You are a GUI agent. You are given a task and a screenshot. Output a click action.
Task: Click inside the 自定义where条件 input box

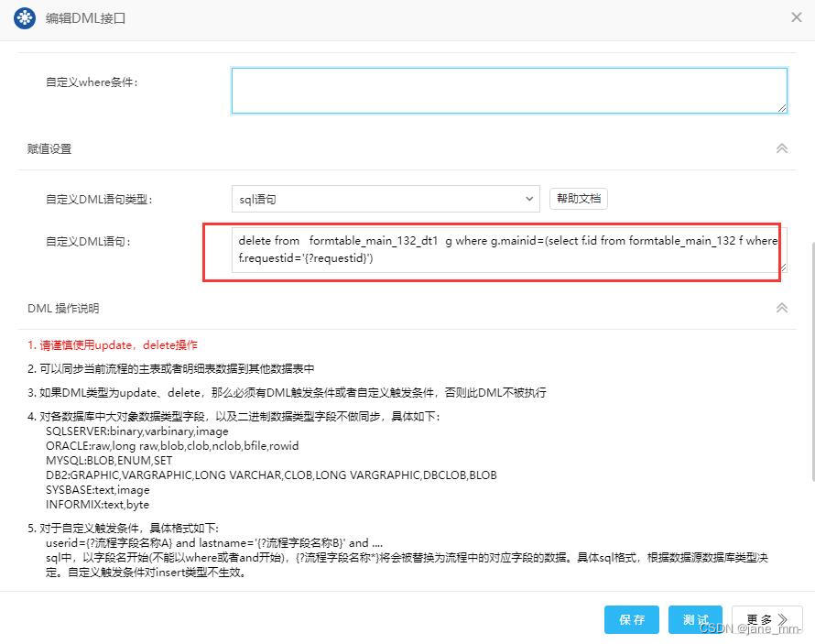508,90
